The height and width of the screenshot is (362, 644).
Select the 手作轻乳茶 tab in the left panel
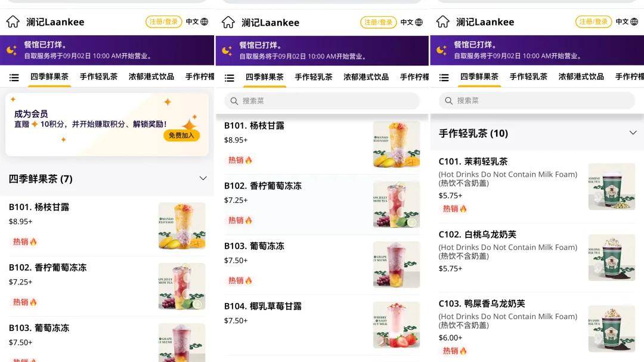point(98,77)
